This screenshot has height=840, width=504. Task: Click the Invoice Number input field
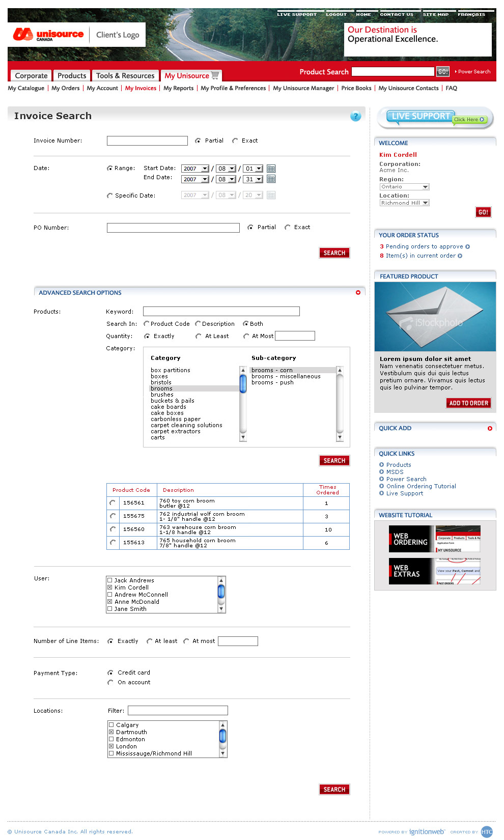[147, 141]
